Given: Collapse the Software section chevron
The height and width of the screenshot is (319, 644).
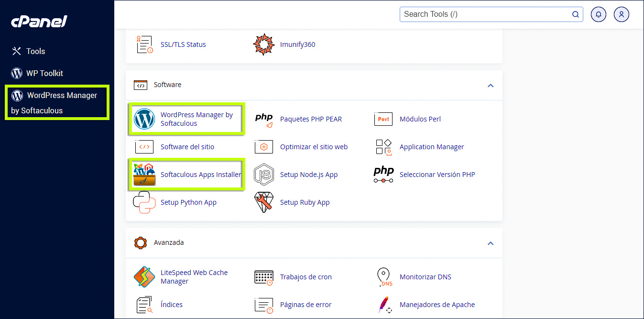Looking at the screenshot, I should (x=490, y=85).
